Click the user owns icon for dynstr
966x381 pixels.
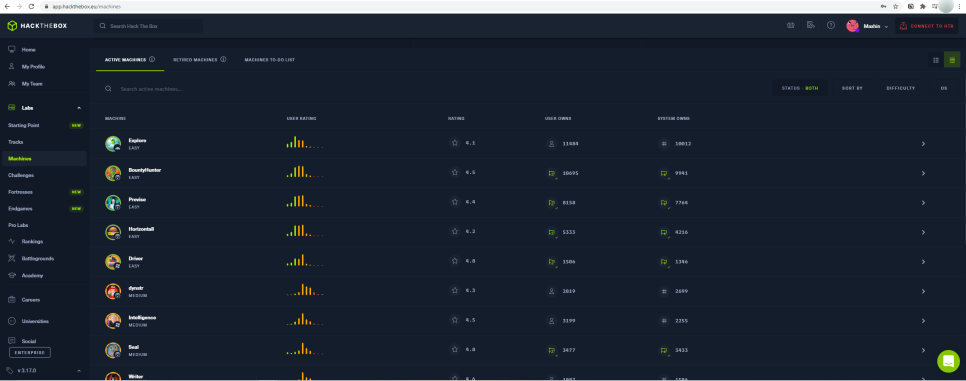click(x=551, y=291)
